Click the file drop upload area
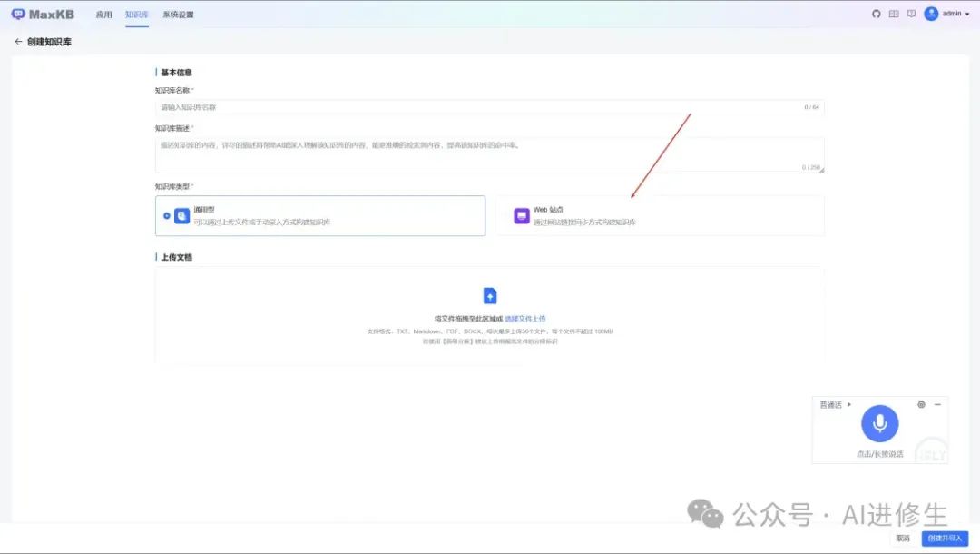This screenshot has width=980, height=554. [x=489, y=315]
